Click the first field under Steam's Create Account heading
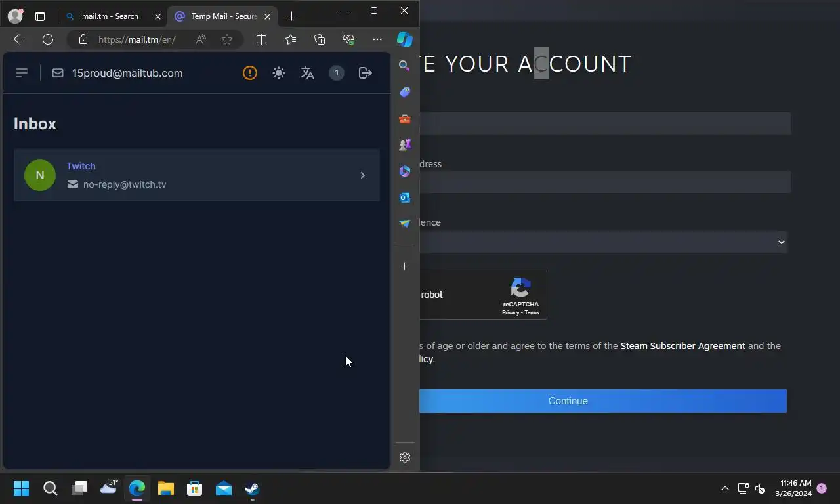The image size is (840, 504). point(605,123)
